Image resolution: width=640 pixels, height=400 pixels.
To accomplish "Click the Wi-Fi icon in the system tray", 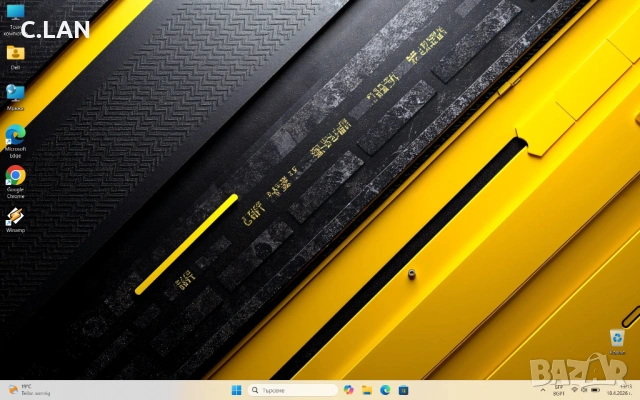I will [574, 390].
